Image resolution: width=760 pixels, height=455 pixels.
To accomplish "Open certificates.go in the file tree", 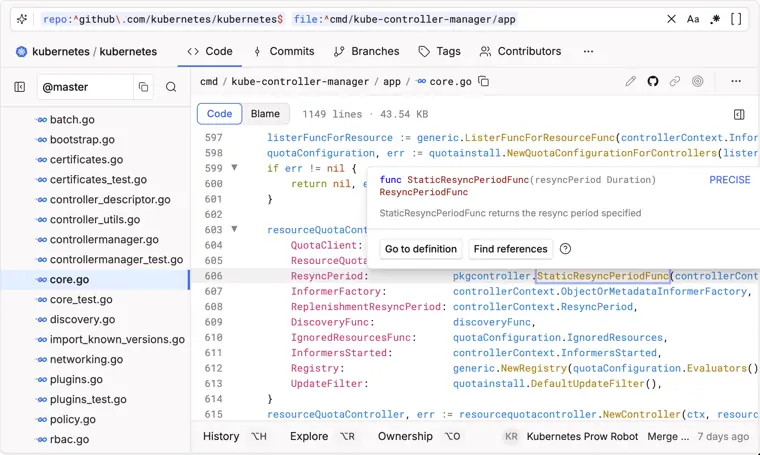I will [86, 159].
